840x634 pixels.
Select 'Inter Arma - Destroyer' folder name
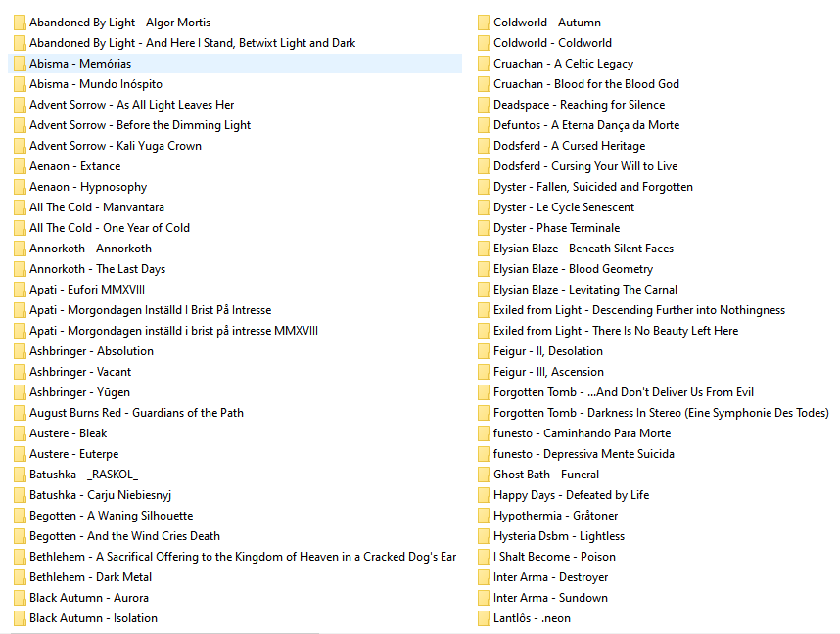tap(551, 577)
